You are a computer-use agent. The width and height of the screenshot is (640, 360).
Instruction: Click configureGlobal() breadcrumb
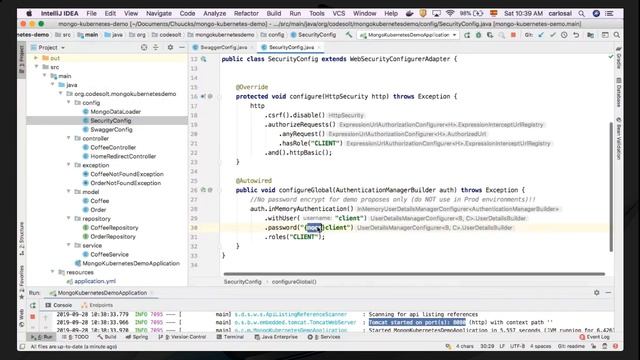pos(294,282)
